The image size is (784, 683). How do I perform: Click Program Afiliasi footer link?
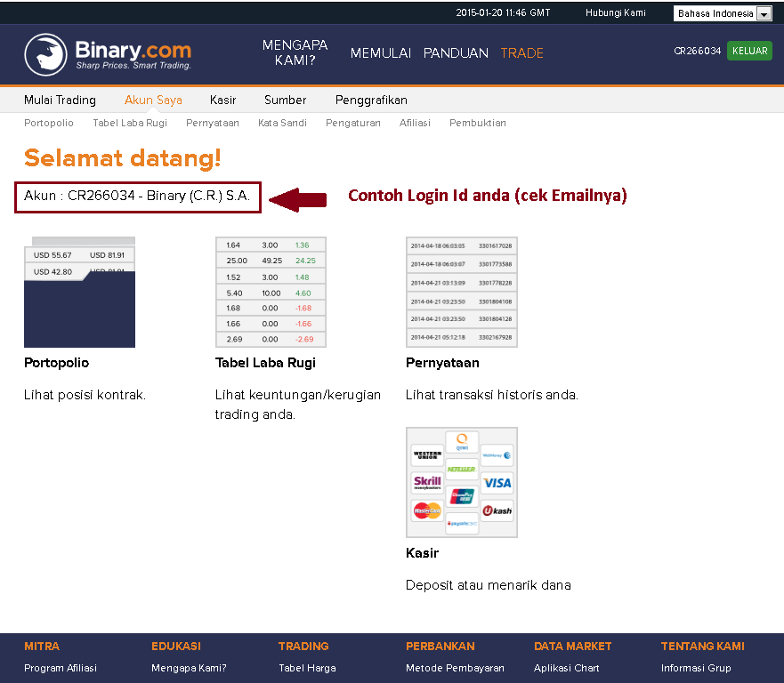pyautogui.click(x=60, y=668)
